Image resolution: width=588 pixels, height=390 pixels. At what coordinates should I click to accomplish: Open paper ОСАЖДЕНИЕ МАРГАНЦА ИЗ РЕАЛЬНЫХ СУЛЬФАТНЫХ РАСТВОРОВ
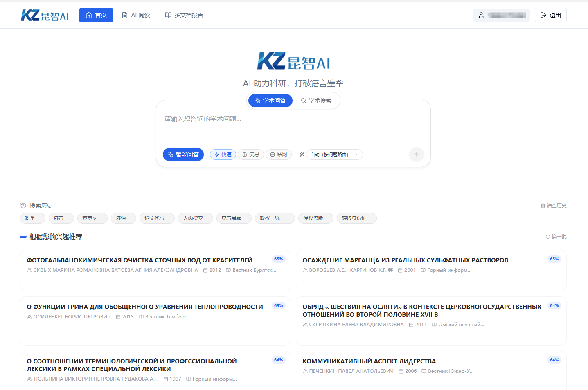pyautogui.click(x=406, y=260)
